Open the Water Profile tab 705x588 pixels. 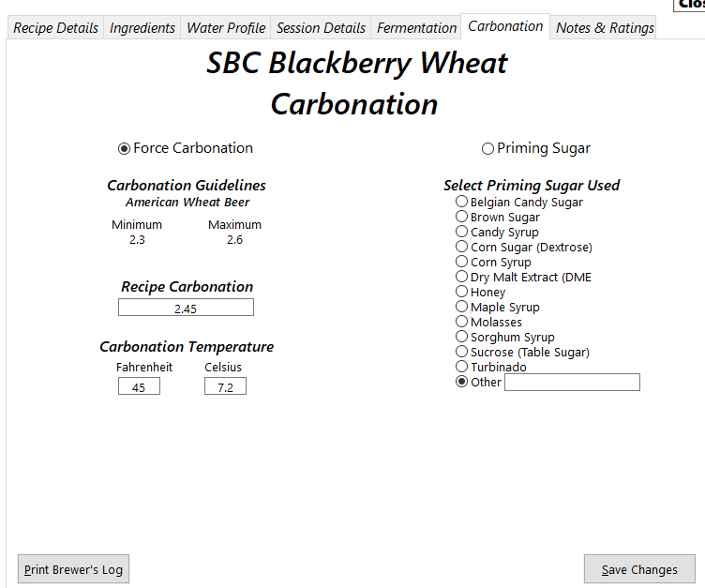coord(226,28)
